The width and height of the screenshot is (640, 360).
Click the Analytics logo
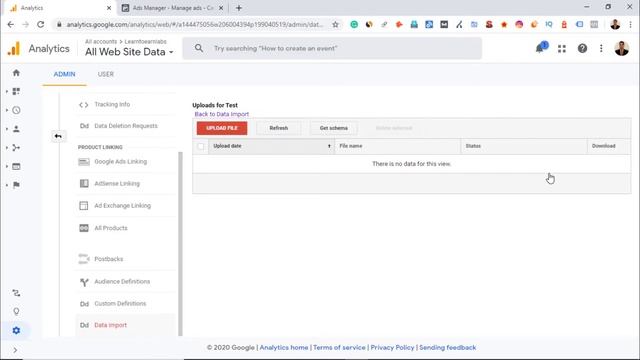click(x=13, y=49)
